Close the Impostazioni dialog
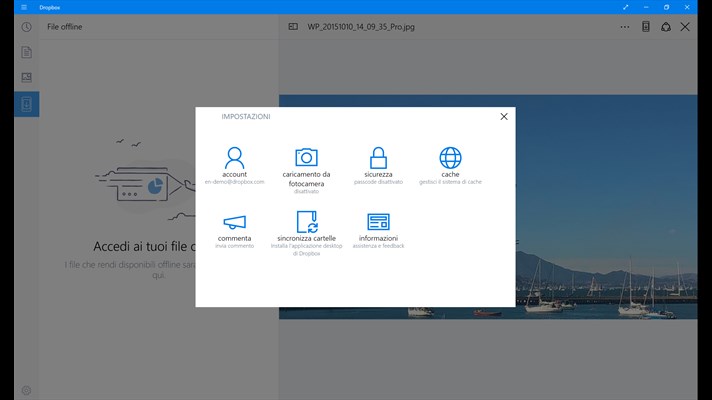Viewport: 712px width, 400px height. (x=504, y=117)
